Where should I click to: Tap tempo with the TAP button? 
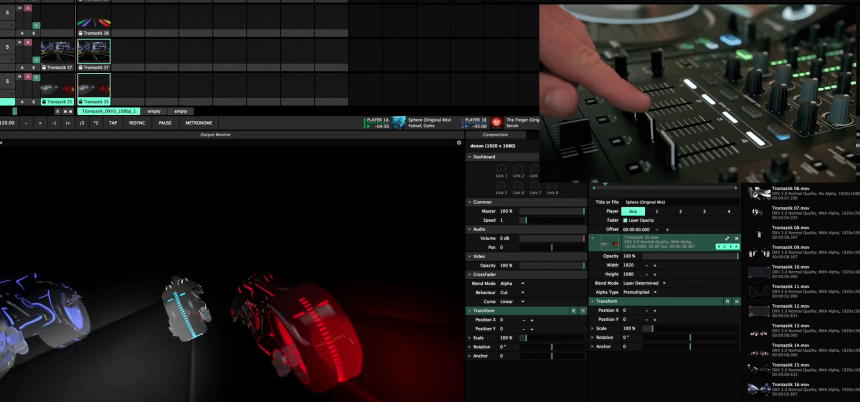(x=113, y=123)
